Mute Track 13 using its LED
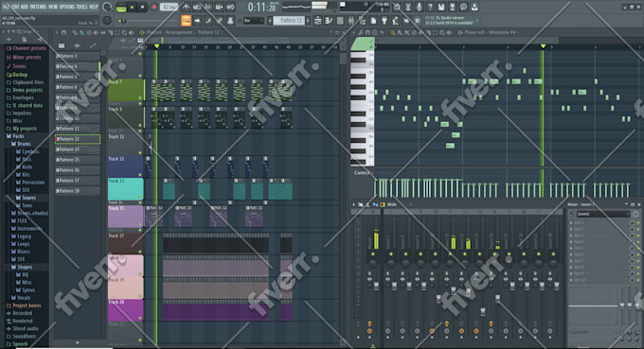 point(140,198)
